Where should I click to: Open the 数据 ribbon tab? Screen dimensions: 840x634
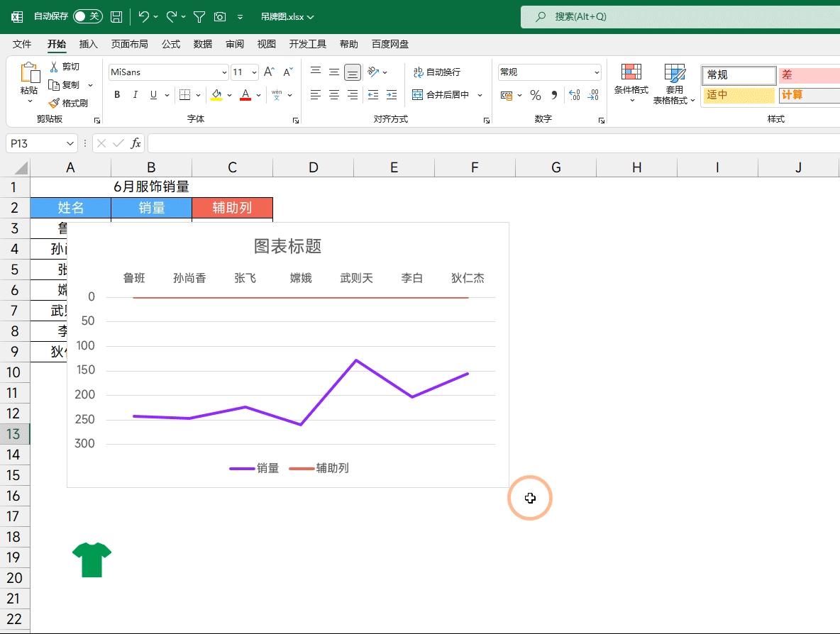pos(202,43)
